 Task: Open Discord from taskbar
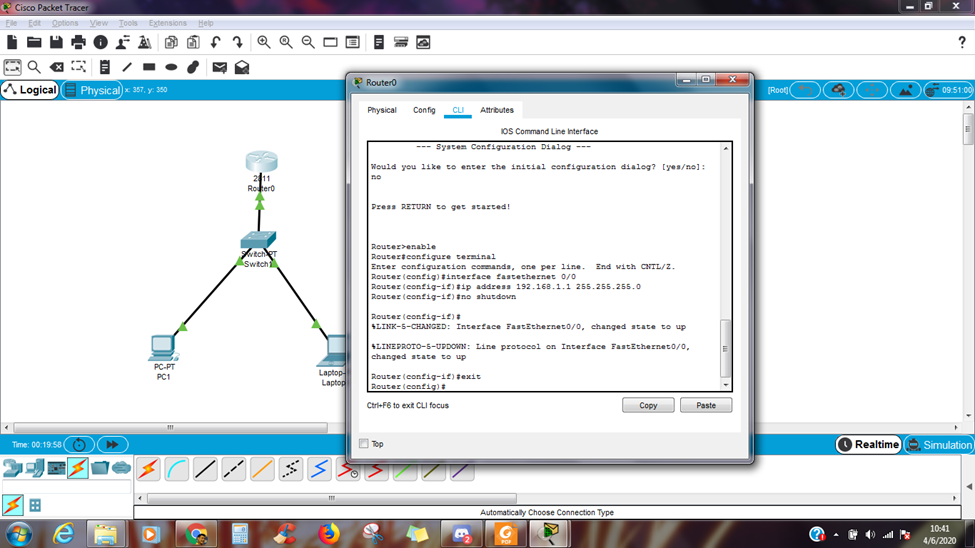tap(462, 534)
